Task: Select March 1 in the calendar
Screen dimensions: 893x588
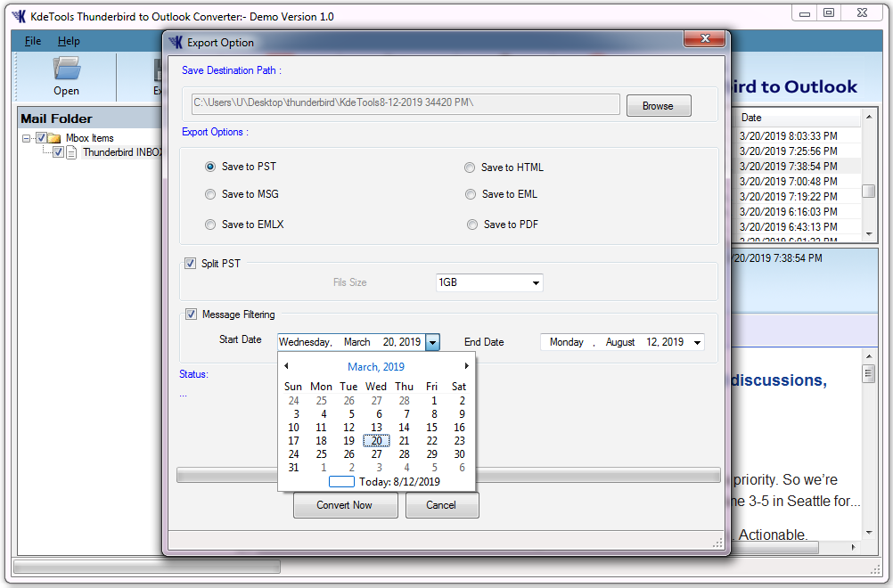Action: (x=434, y=401)
